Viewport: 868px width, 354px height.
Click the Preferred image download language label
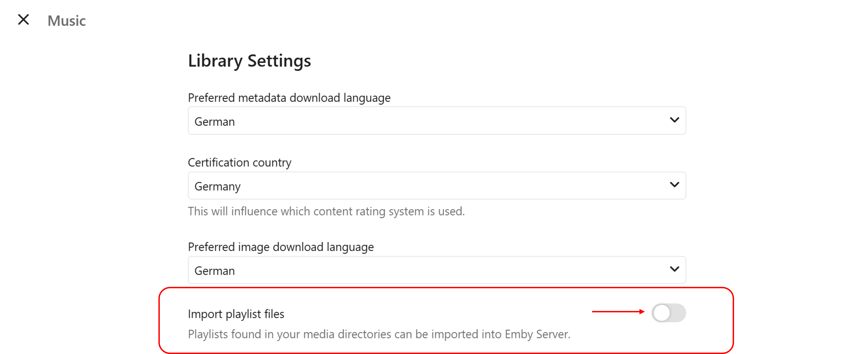(281, 247)
